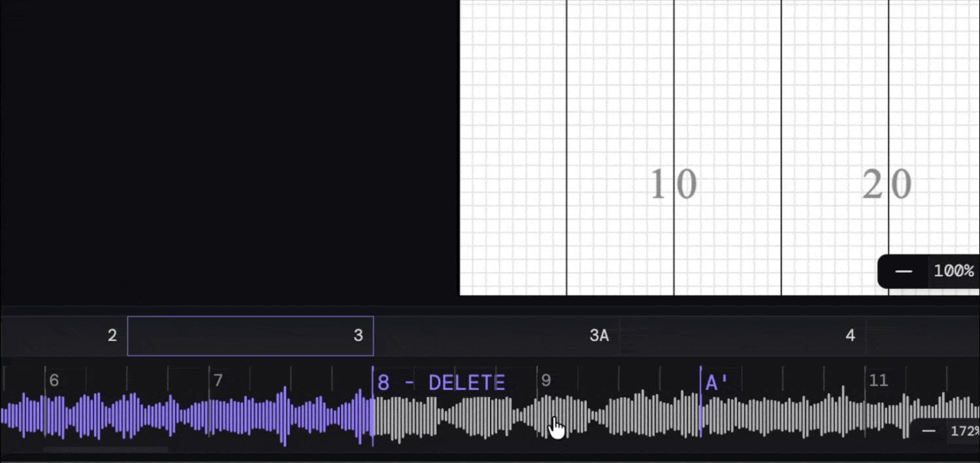
Task: Zoom out the waveform with the minus button
Action: point(928,431)
